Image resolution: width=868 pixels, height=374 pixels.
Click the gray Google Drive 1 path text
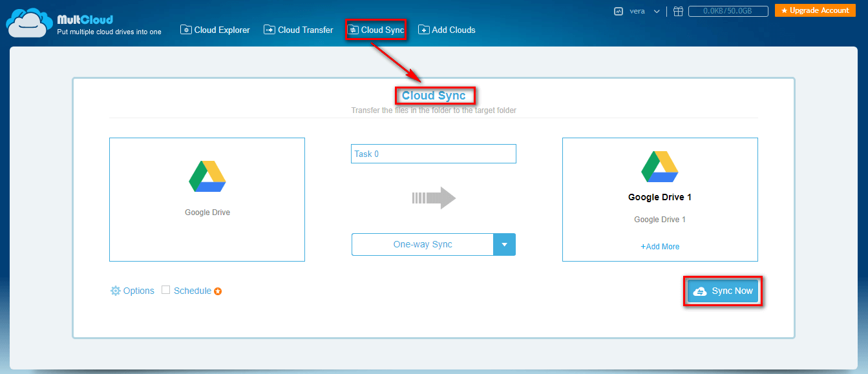click(x=660, y=220)
